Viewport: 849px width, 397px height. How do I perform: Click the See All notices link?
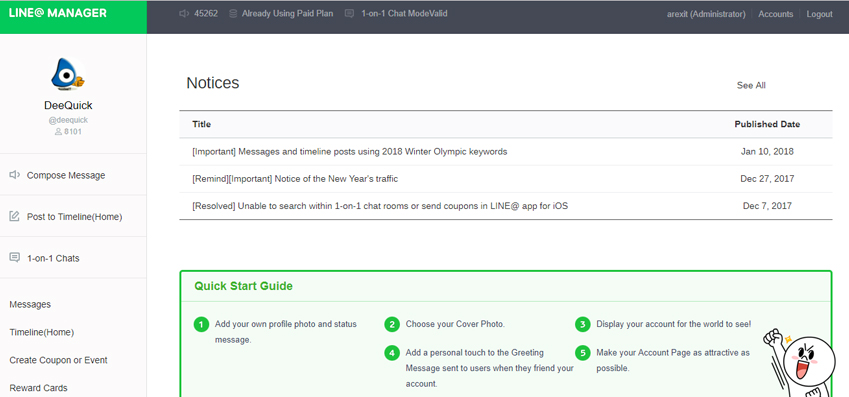751,85
